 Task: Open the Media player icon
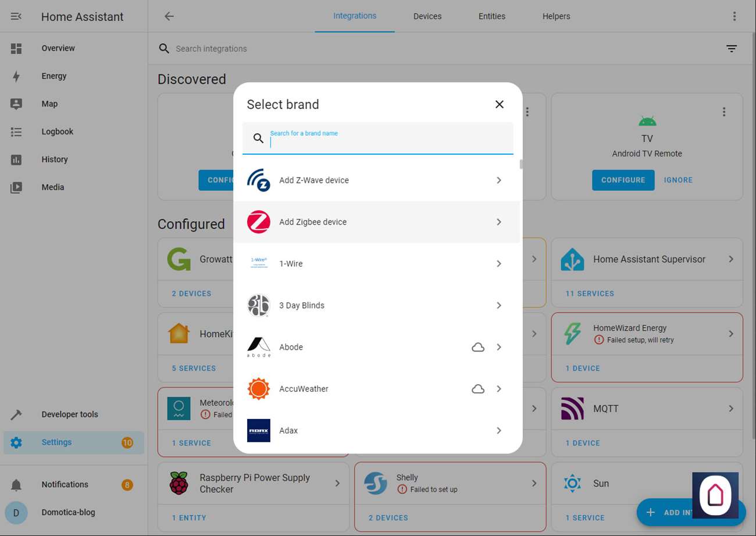pyautogui.click(x=16, y=187)
